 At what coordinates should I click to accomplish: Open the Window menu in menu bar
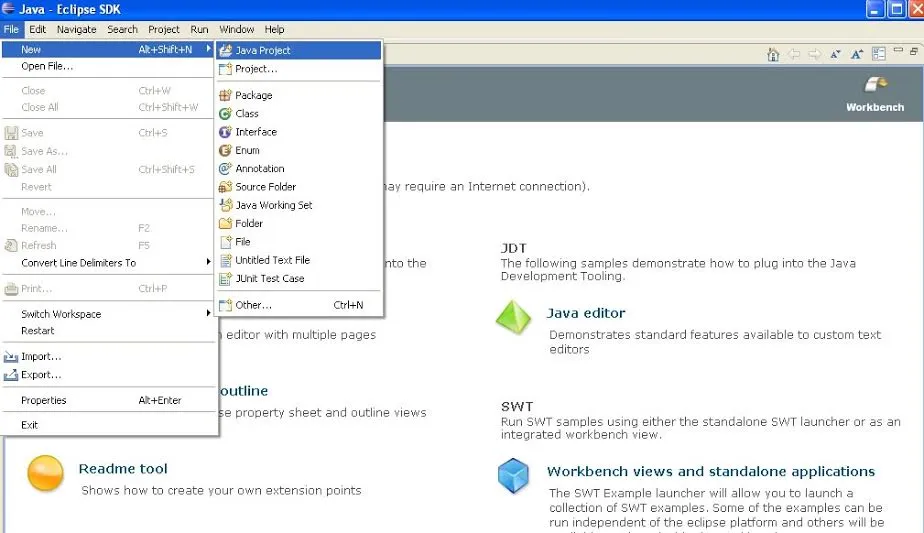pyautogui.click(x=236, y=30)
